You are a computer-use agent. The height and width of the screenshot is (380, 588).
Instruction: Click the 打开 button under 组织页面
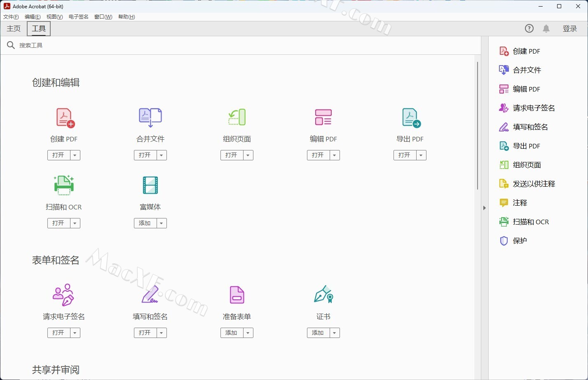232,155
